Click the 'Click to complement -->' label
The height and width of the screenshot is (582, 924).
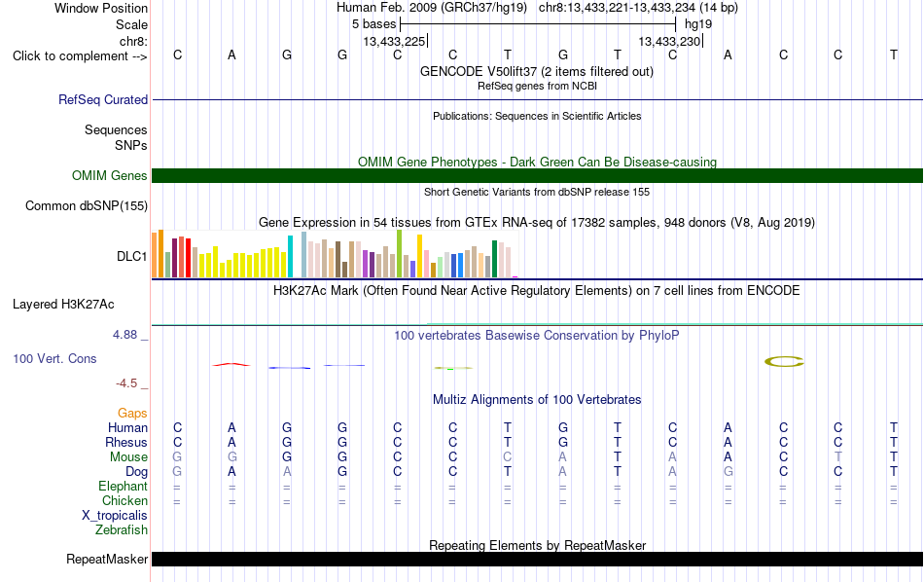[x=80, y=56]
